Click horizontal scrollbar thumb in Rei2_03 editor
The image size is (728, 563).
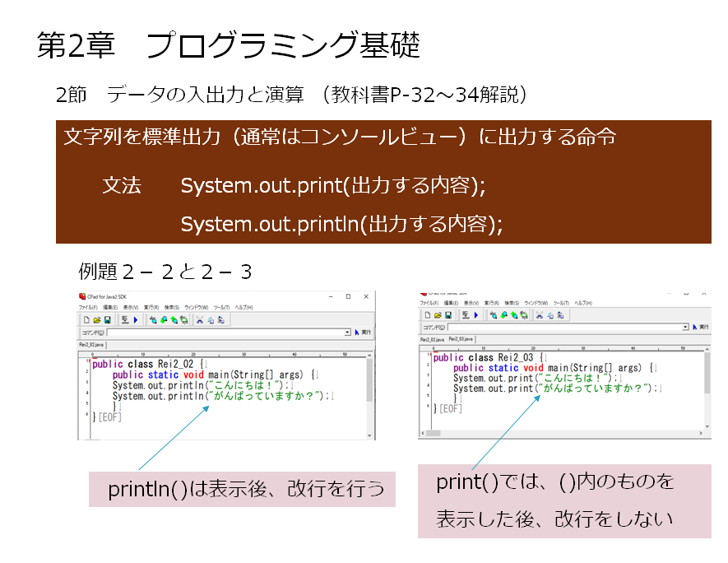(434, 433)
